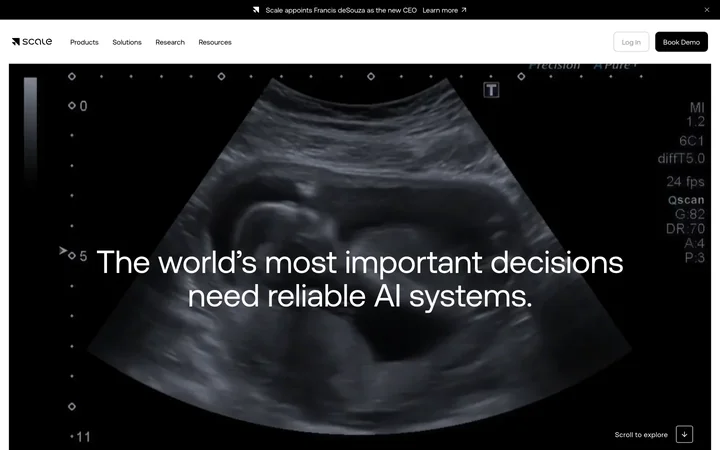Click the "G:82" gain value

point(690,214)
